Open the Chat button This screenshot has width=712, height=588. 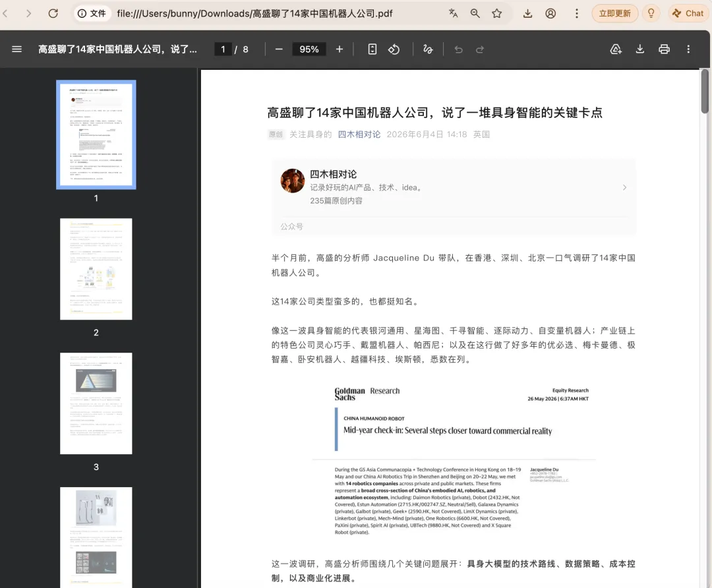click(x=688, y=14)
